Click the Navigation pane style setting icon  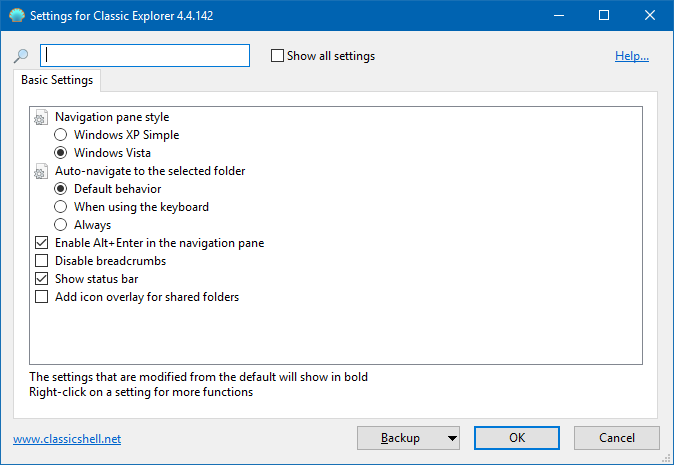[41, 117]
